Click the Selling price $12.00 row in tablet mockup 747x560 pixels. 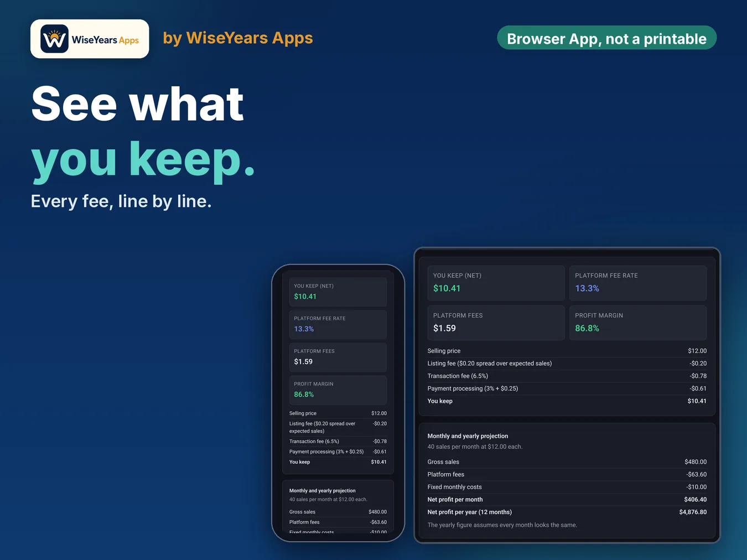pyautogui.click(x=567, y=351)
